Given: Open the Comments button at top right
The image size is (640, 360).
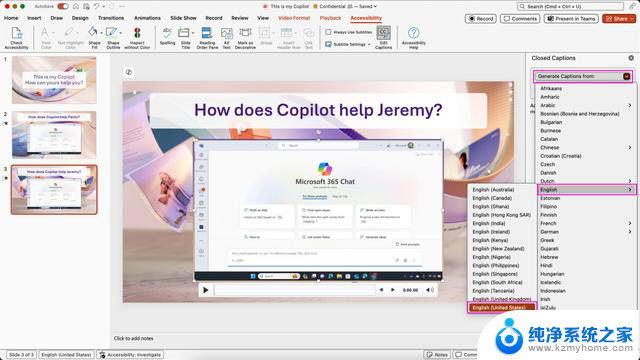Looking at the screenshot, I should 520,19.
